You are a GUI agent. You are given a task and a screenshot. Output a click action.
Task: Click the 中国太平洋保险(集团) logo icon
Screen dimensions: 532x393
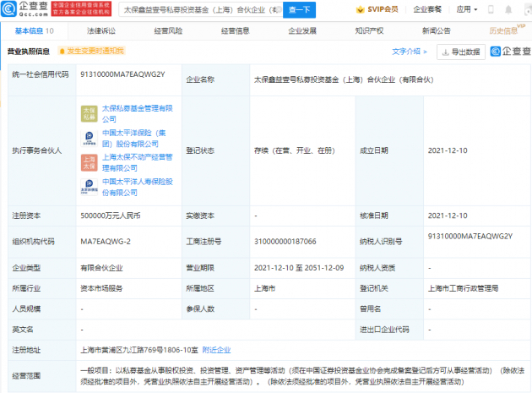tap(90, 137)
